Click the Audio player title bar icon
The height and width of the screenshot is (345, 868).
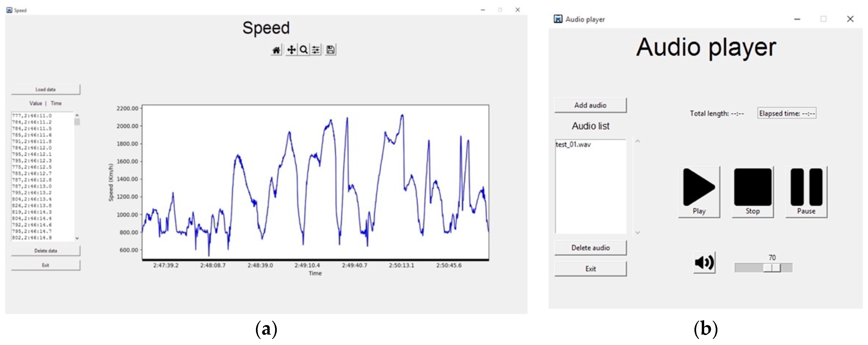point(558,19)
